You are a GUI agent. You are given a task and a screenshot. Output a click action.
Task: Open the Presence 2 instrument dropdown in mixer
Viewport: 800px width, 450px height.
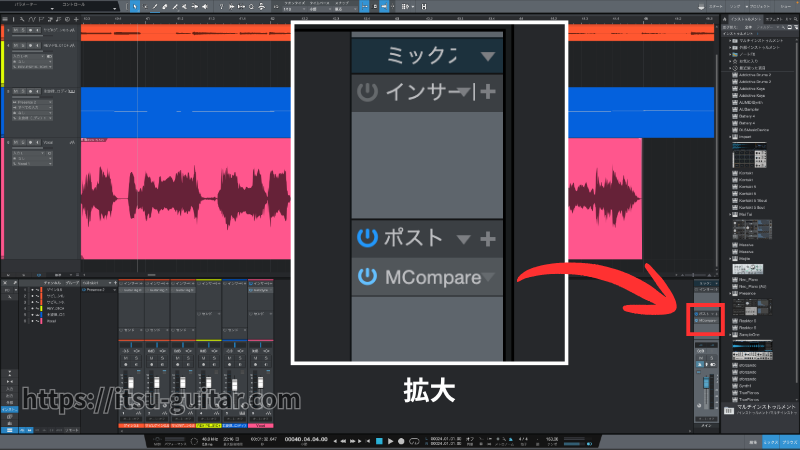114,290
